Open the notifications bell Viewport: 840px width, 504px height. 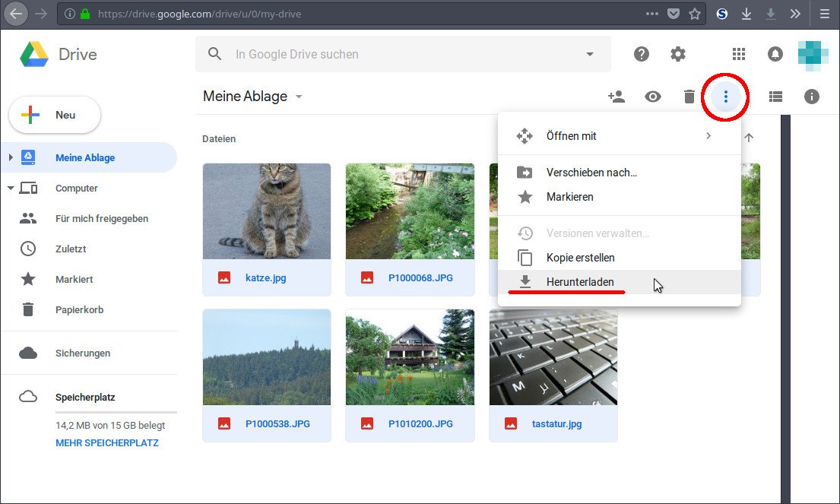[x=775, y=54]
